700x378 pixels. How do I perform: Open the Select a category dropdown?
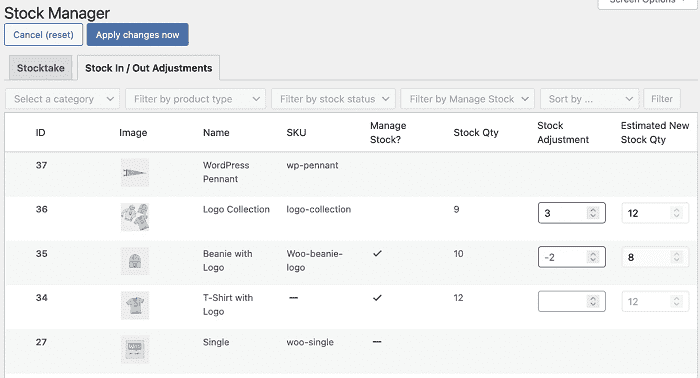62,99
